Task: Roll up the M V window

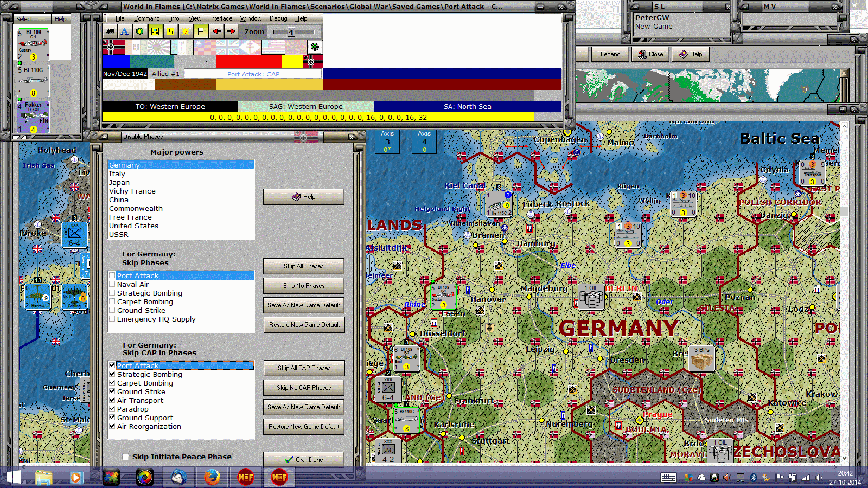Action: (x=744, y=7)
